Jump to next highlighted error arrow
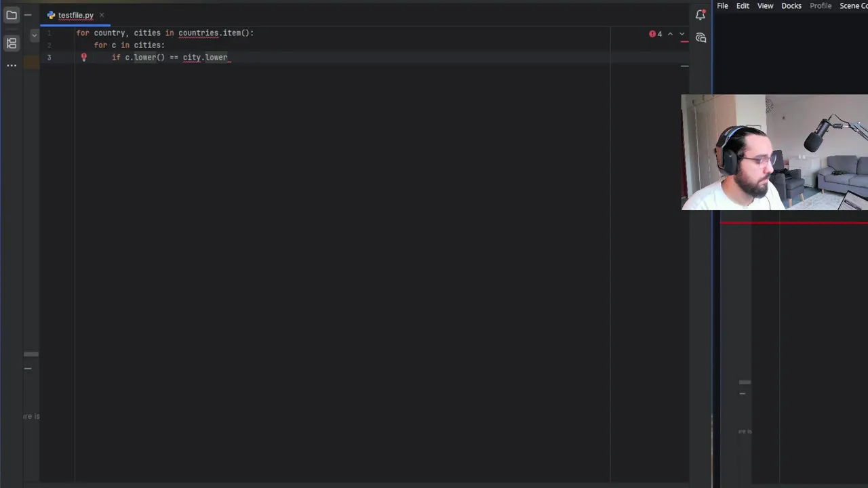868x488 pixels. [682, 34]
